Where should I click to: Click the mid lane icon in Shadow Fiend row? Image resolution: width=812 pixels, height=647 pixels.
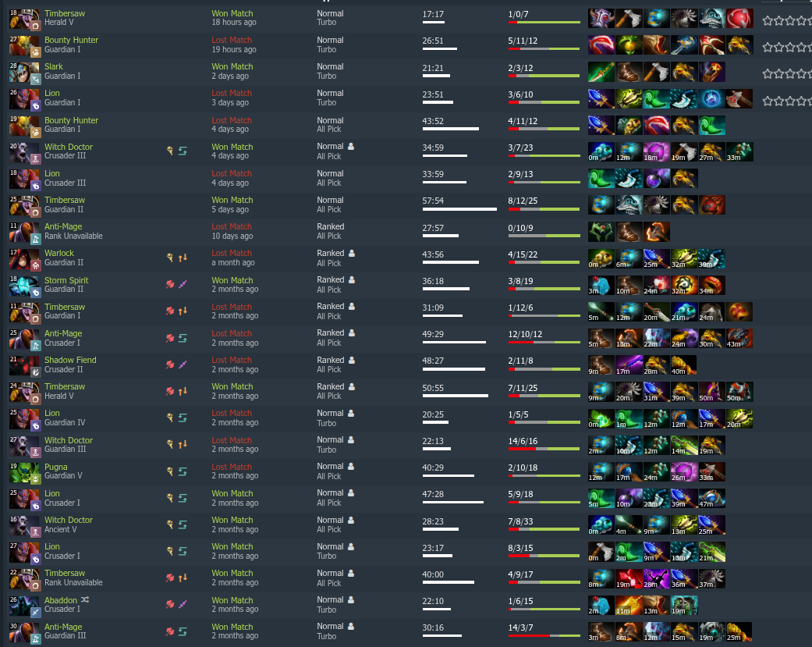click(183, 364)
